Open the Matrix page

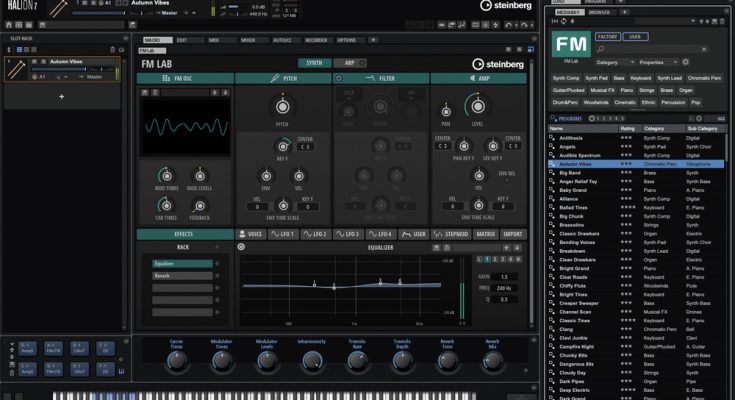tap(485, 234)
